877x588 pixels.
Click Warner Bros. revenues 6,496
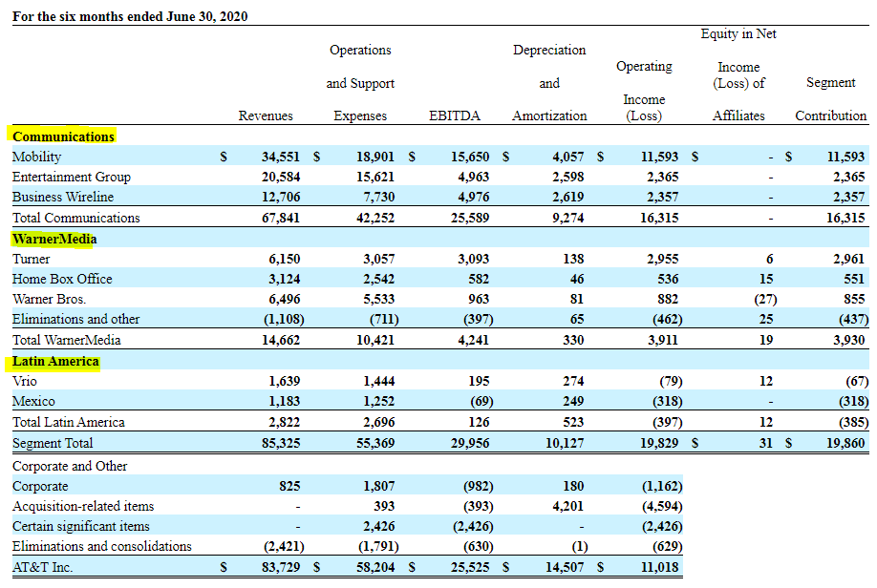pyautogui.click(x=284, y=299)
